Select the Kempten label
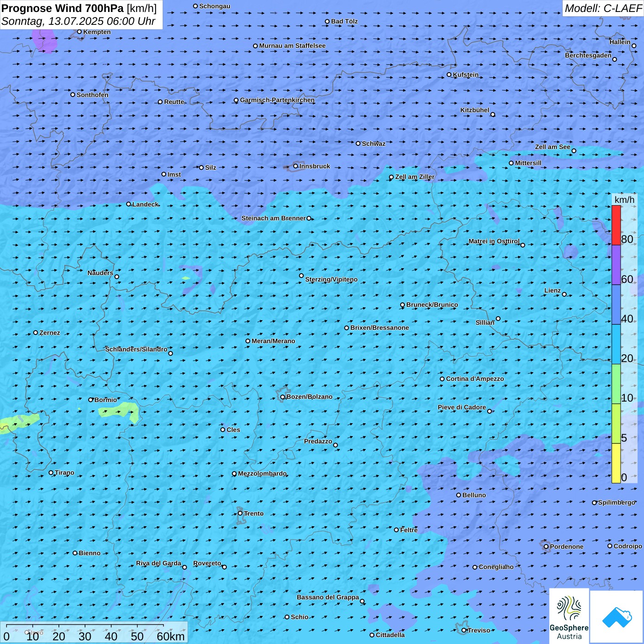The height and width of the screenshot is (644, 644). tap(97, 32)
